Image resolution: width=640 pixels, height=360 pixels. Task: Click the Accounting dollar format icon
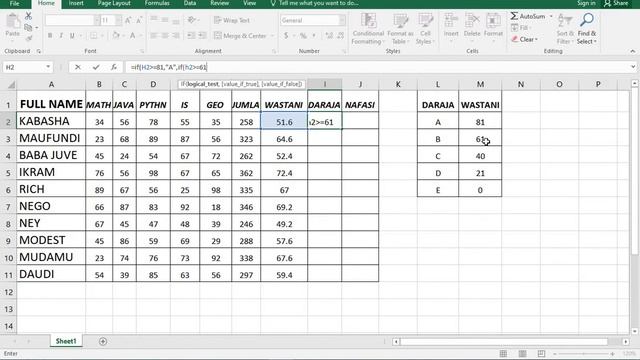[286, 36]
